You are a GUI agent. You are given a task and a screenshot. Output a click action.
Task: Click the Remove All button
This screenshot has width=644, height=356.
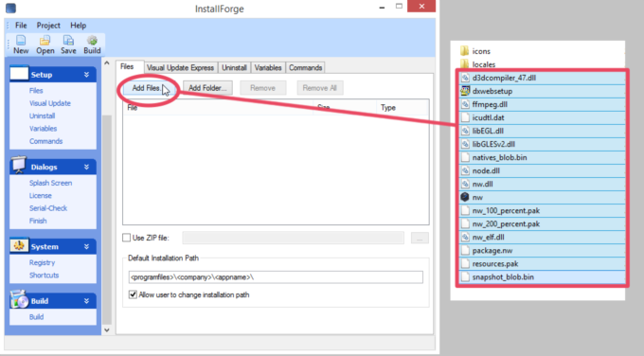pos(319,88)
